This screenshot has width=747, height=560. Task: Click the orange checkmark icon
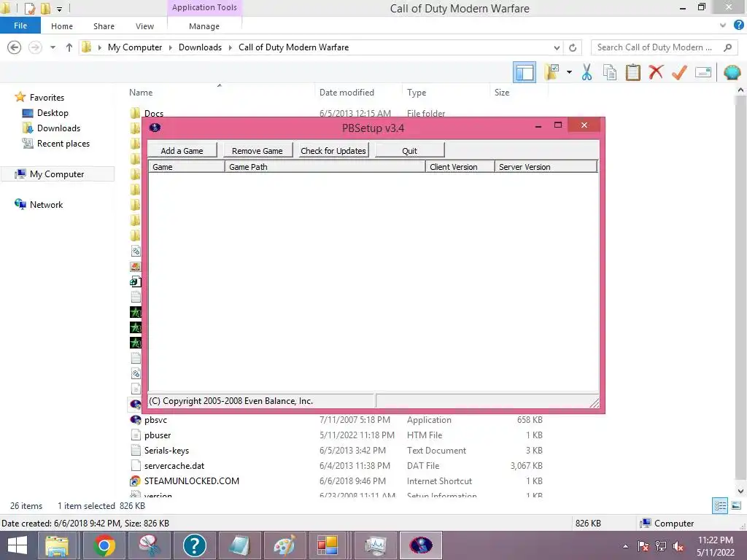pyautogui.click(x=679, y=72)
